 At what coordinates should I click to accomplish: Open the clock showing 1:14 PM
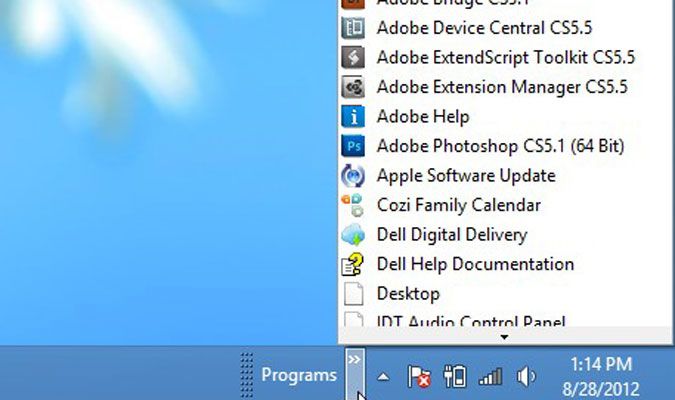coord(601,365)
